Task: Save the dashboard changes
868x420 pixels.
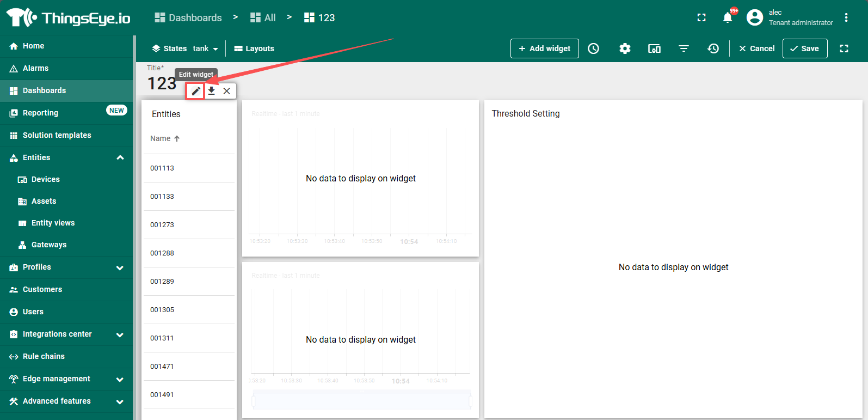Action: click(804, 48)
